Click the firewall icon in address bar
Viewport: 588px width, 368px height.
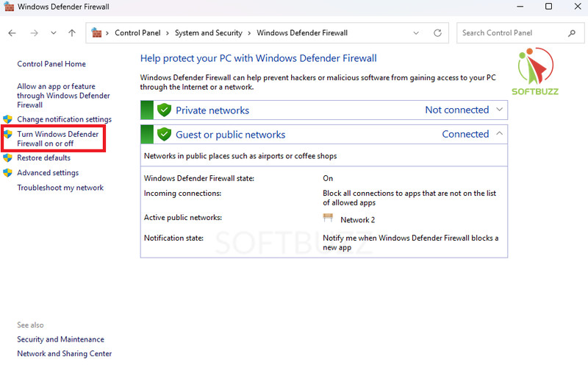pos(96,32)
